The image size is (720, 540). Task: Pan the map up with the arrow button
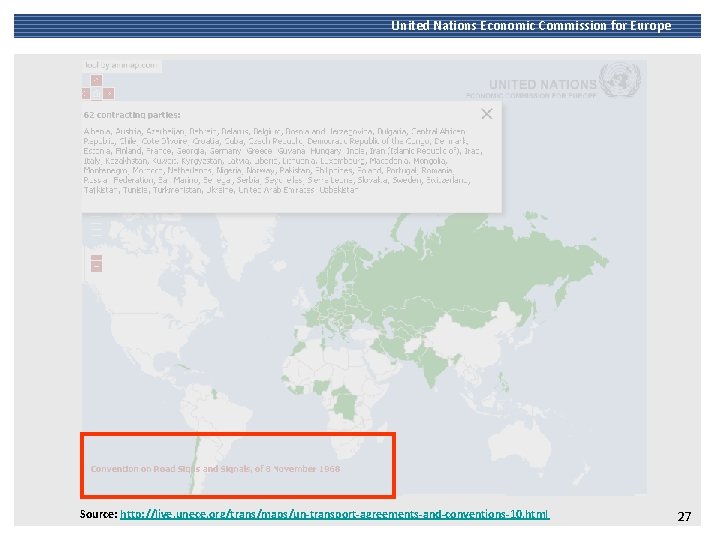pyautogui.click(x=96, y=80)
